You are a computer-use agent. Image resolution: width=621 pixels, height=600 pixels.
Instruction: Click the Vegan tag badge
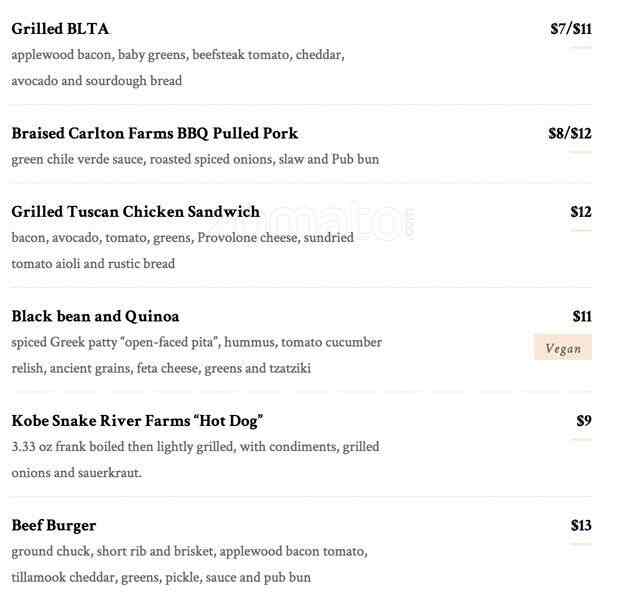pos(563,348)
